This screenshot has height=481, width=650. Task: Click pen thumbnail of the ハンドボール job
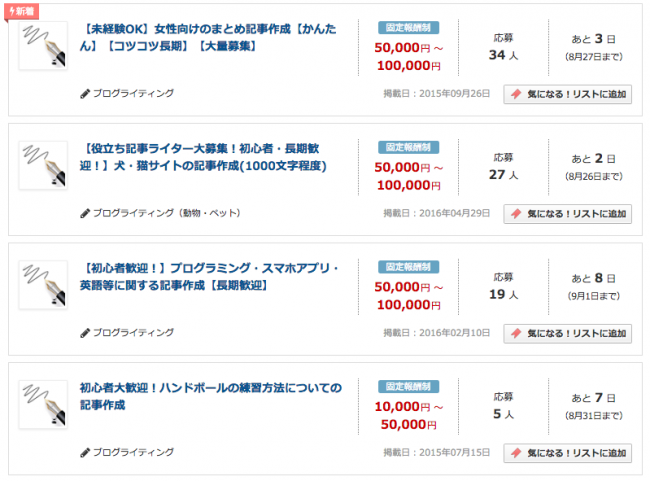pyautogui.click(x=43, y=405)
